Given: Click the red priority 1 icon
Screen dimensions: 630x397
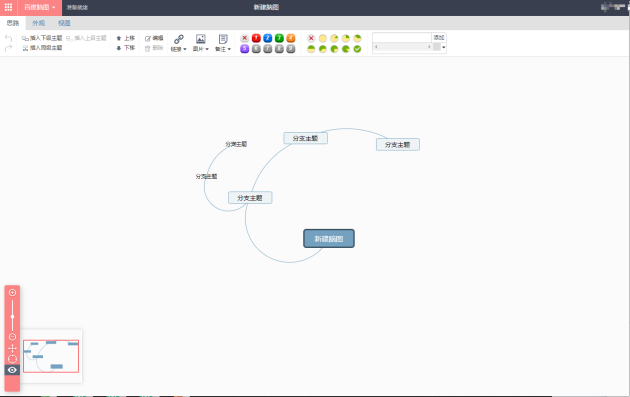Looking at the screenshot, I should click(256, 38).
